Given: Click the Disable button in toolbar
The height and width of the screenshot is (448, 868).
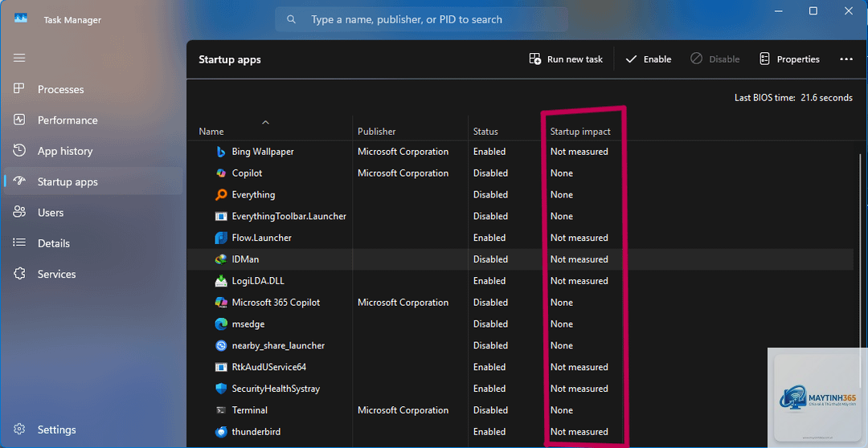Looking at the screenshot, I should (714, 59).
